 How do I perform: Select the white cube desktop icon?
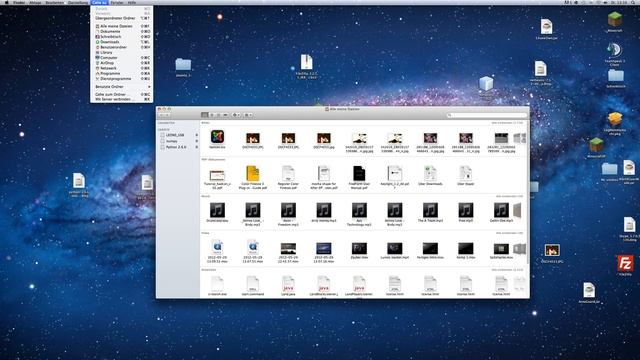pyautogui.click(x=486, y=83)
